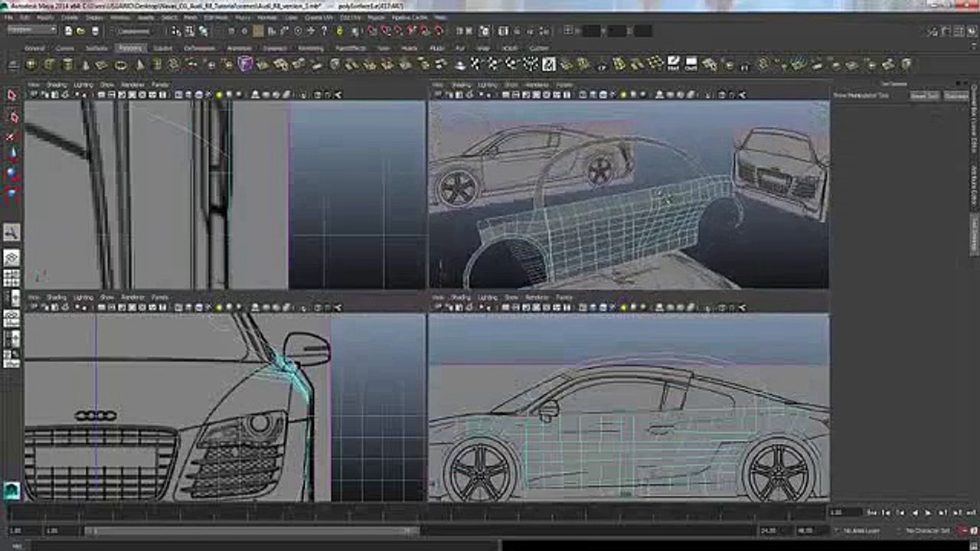This screenshot has height=551, width=980.
Task: Open the Shading menu of the perspective panel
Action: (x=460, y=85)
